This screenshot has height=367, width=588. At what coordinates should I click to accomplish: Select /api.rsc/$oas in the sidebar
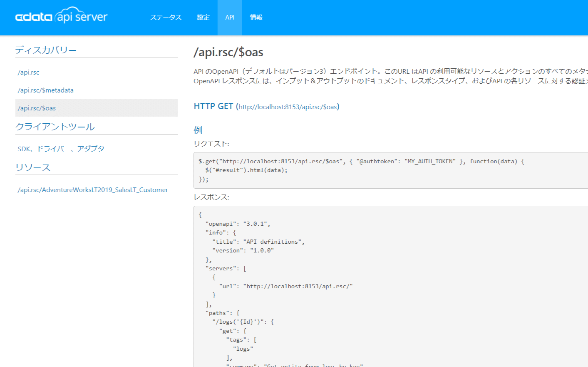point(37,108)
